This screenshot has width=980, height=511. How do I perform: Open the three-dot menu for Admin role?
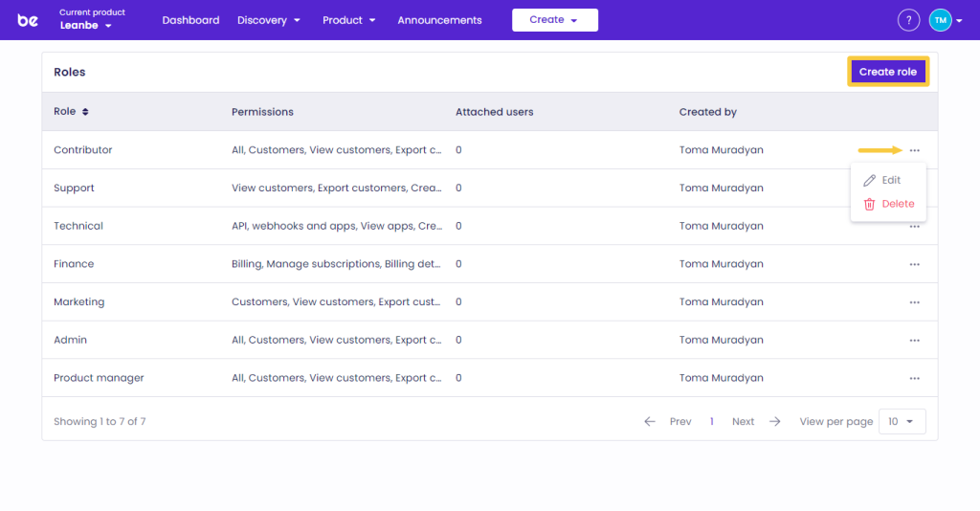[915, 340]
